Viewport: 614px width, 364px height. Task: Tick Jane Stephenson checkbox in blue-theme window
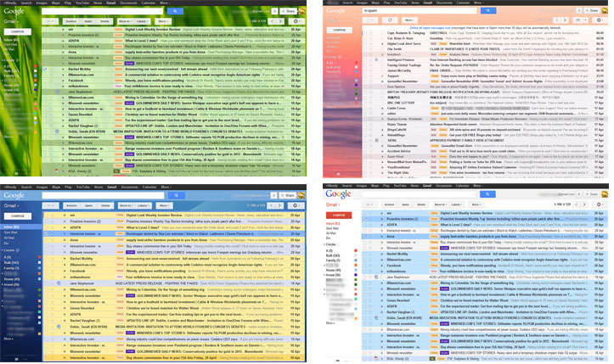(x=47, y=283)
